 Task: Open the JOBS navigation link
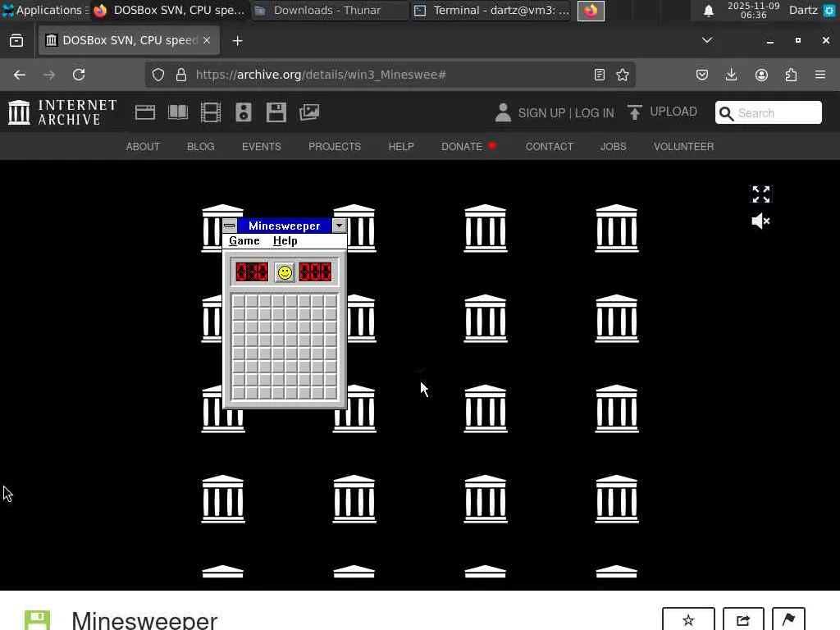click(614, 146)
